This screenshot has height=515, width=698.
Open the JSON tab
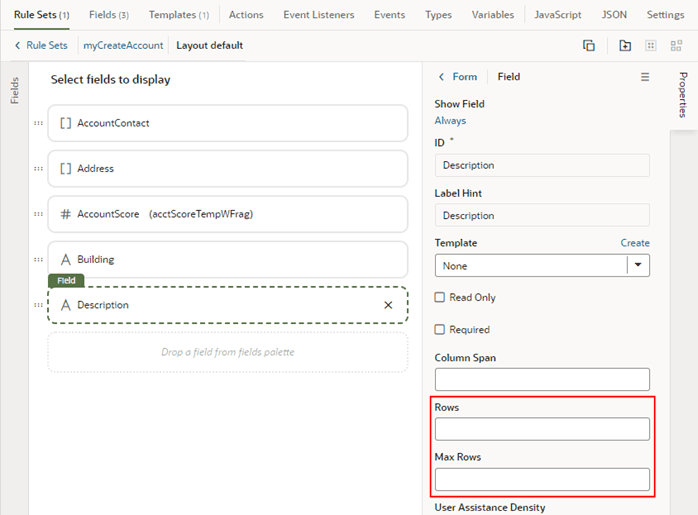[x=614, y=15]
